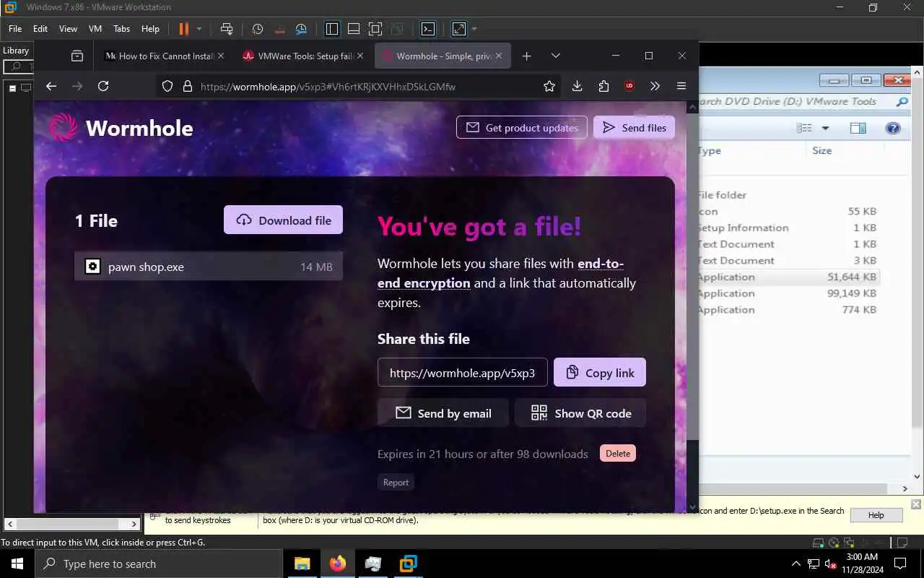This screenshot has height=578, width=924.
Task: Open the VMware Edit menu
Action: tap(40, 29)
